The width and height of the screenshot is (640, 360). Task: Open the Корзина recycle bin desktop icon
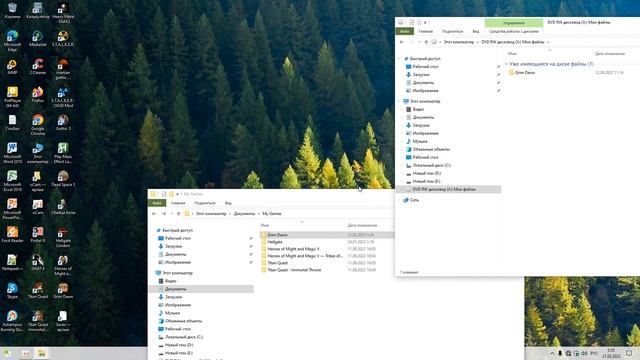12,11
